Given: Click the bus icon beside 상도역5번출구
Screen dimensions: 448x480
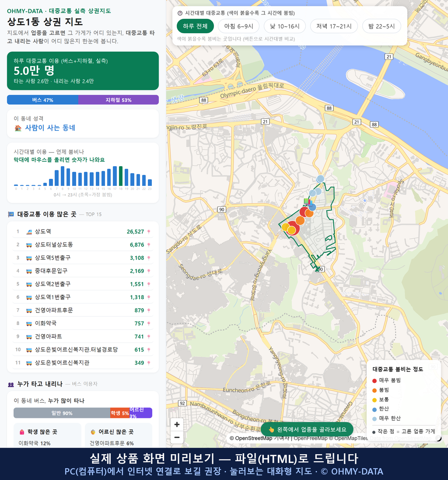Looking at the screenshot, I should coord(29,258).
